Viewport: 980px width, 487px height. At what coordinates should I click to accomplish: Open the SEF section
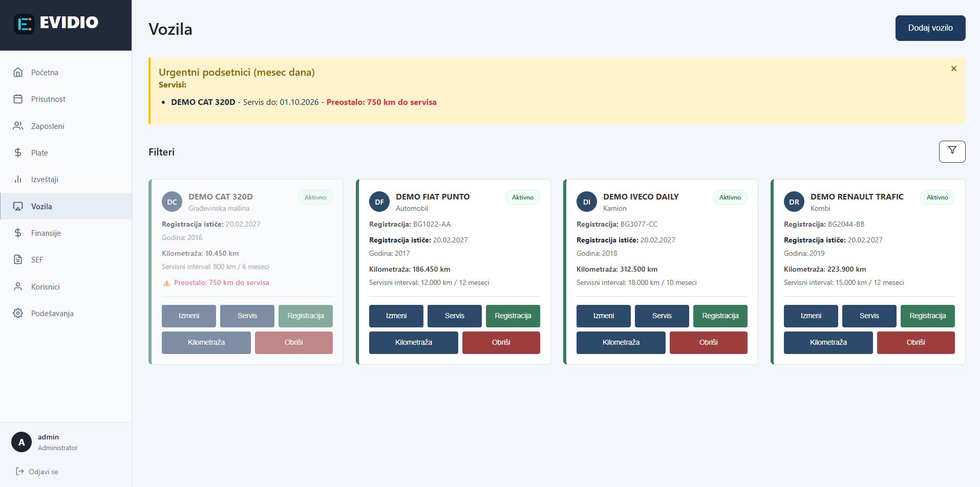(36, 259)
